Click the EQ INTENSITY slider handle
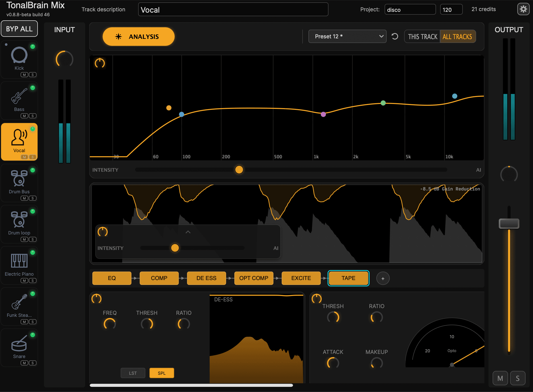 tap(239, 170)
